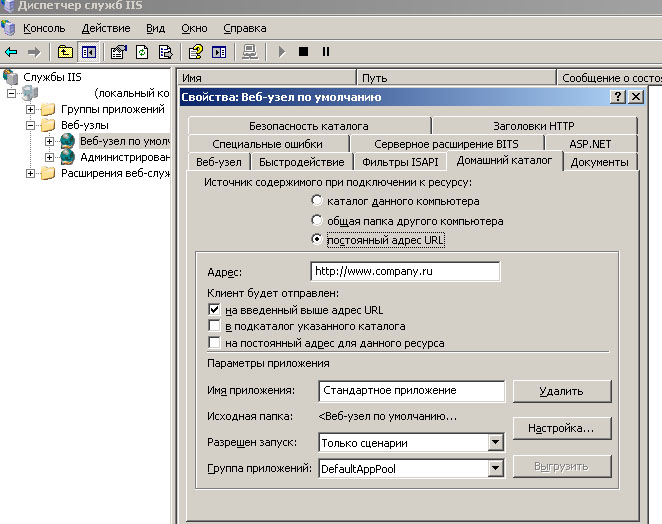Image resolution: width=662 pixels, height=524 pixels.
Task: Click the Удалить button
Action: coord(562,391)
